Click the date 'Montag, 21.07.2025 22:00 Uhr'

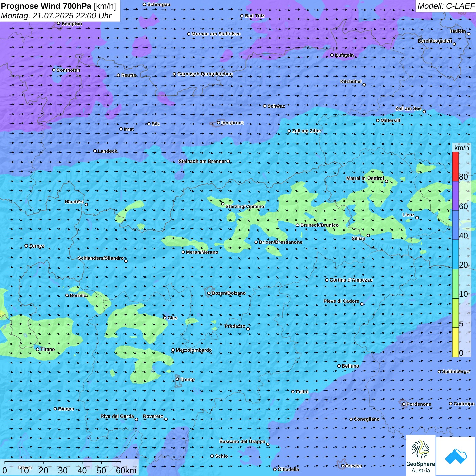coord(56,16)
